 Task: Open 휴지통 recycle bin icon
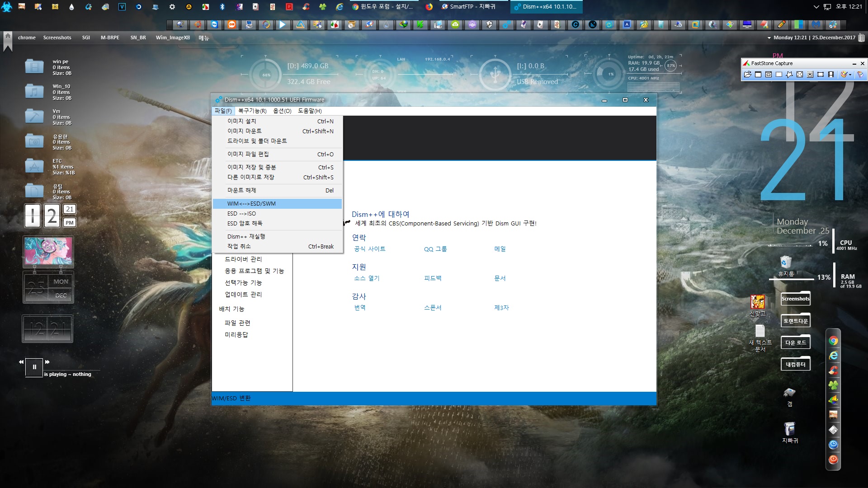pyautogui.click(x=786, y=266)
